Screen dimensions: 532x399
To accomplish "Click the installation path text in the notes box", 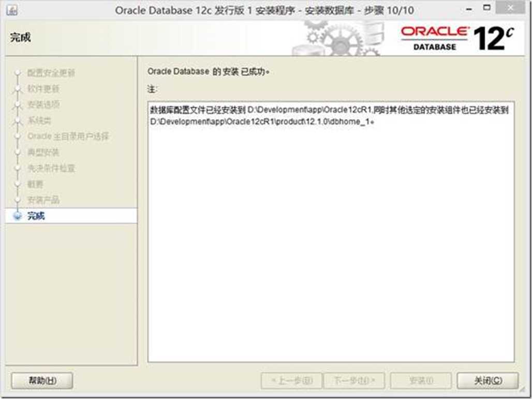I will point(329,116).
